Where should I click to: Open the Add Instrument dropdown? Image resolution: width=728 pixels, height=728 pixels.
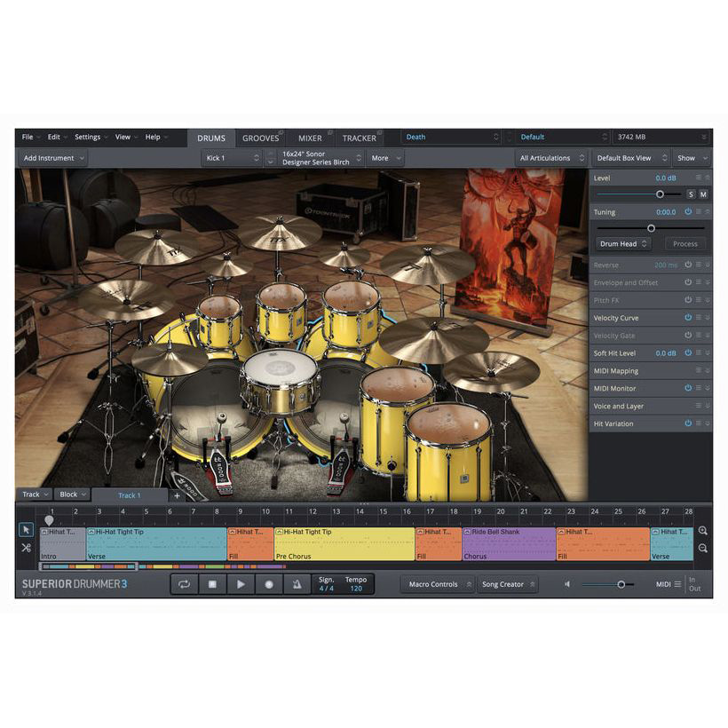tap(53, 158)
